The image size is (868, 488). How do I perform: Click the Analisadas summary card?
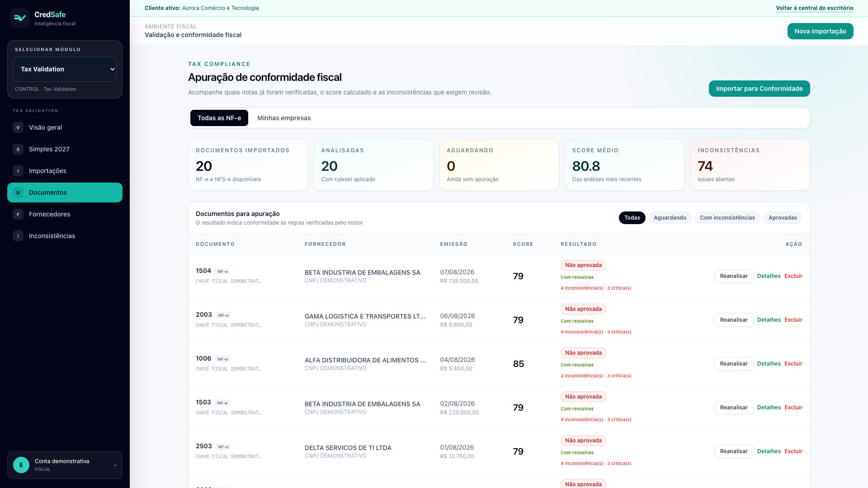coord(373,165)
